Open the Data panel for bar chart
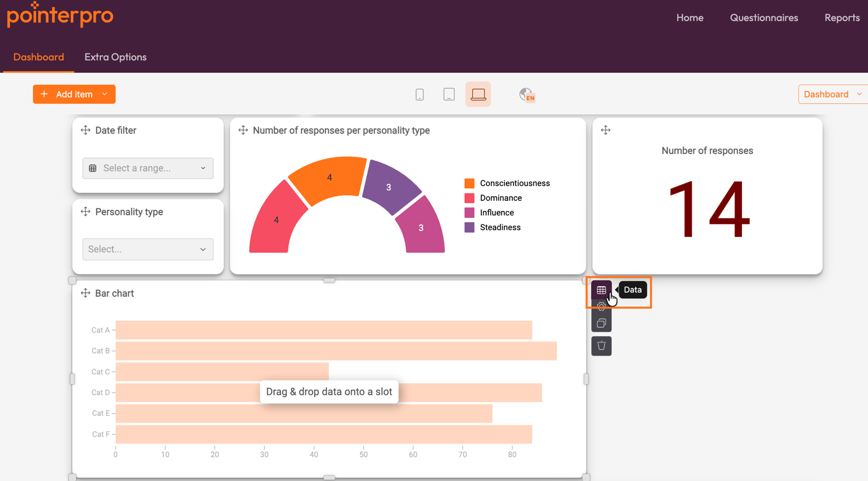This screenshot has width=868, height=481. tap(601, 290)
